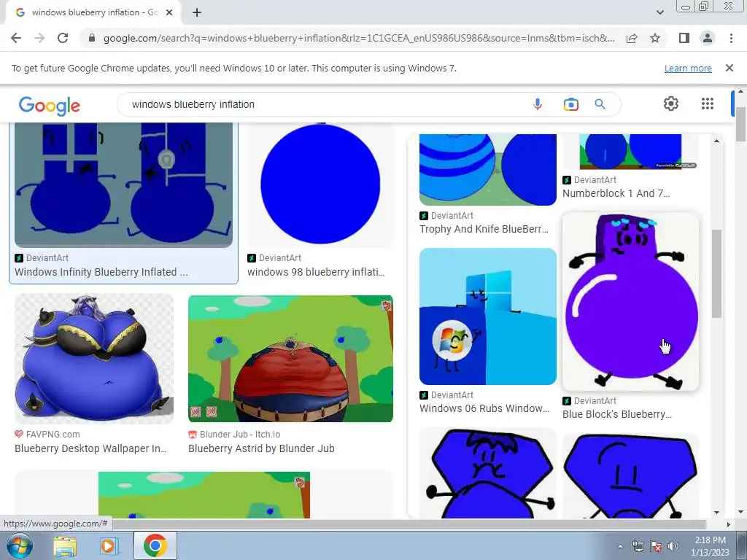This screenshot has height=560, width=747.
Task: Launch Windows Media Player from the taskbar
Action: (x=108, y=546)
